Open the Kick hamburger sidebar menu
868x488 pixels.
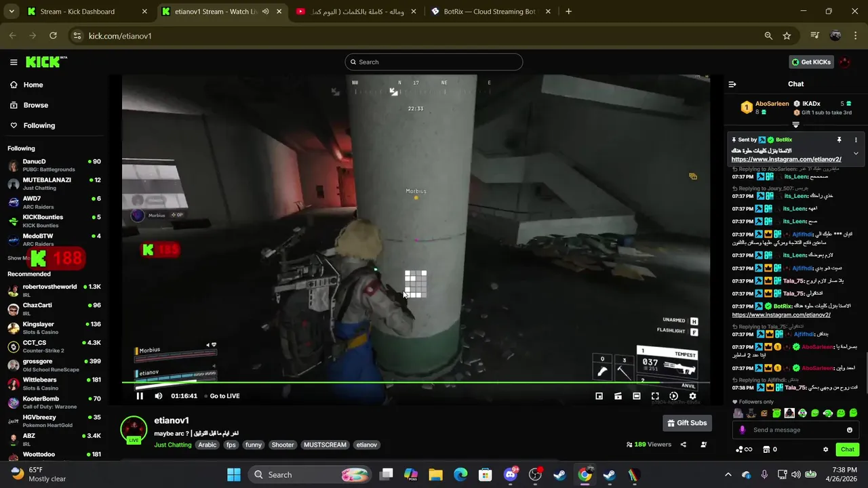point(14,62)
